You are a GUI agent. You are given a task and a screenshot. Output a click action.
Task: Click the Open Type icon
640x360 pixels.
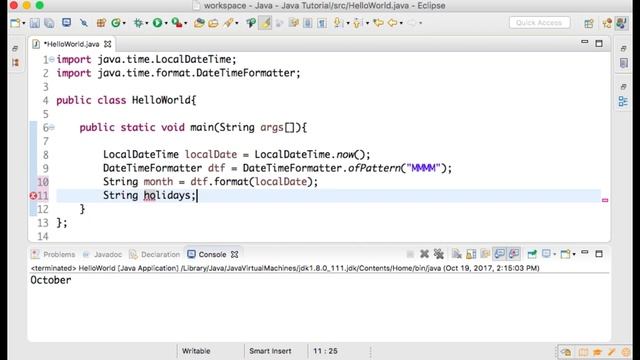(x=199, y=23)
